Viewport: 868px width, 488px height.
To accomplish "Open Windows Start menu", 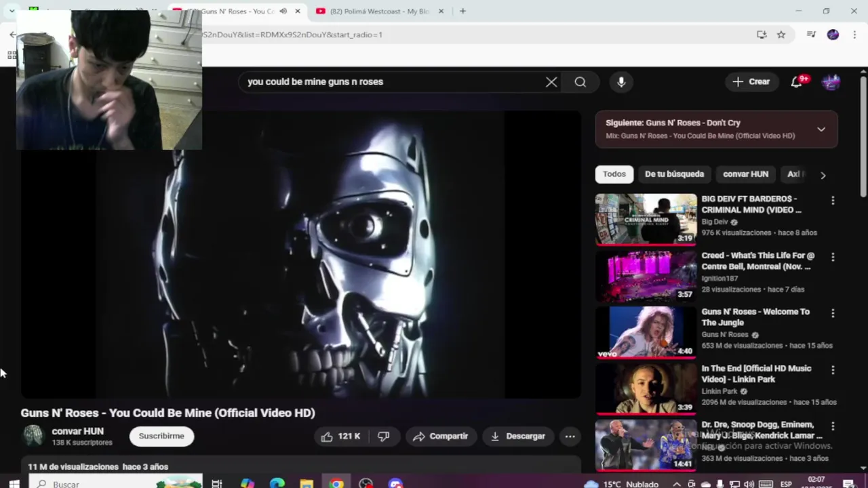I will tap(14, 484).
